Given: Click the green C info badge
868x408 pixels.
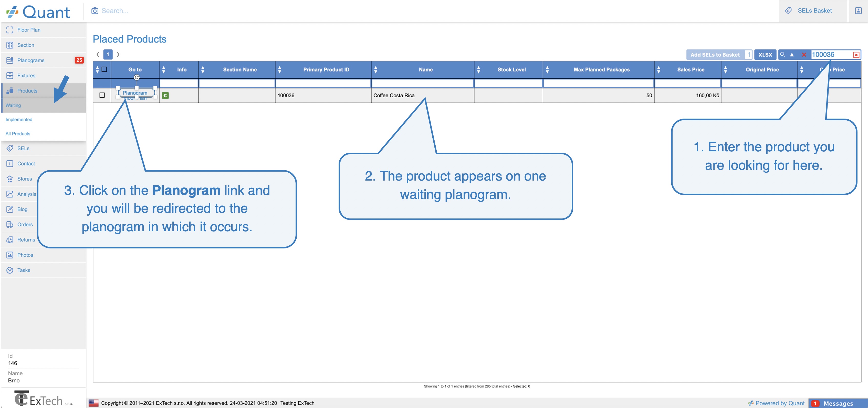Looking at the screenshot, I should pos(165,96).
